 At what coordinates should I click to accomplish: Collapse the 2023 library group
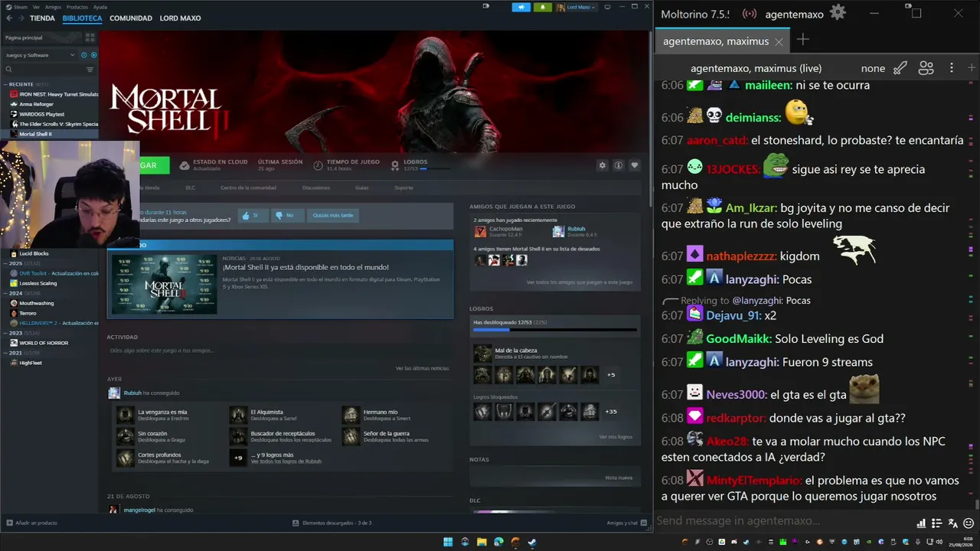[x=6, y=333]
